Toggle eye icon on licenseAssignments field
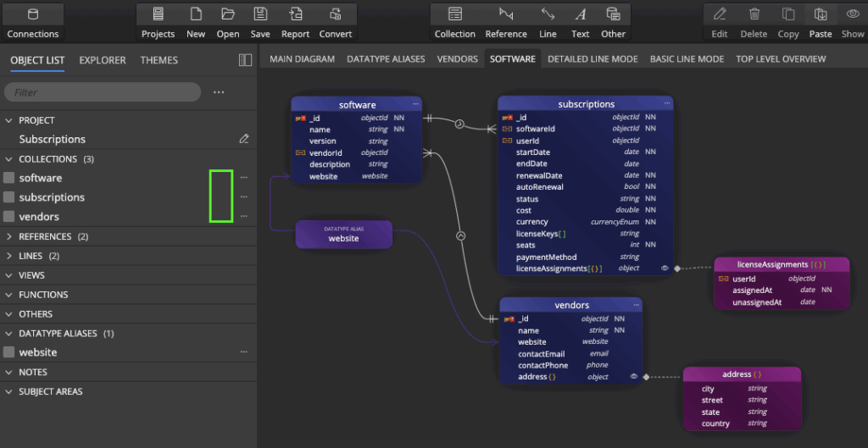Viewport: 868px width, 448px height. [x=665, y=268]
